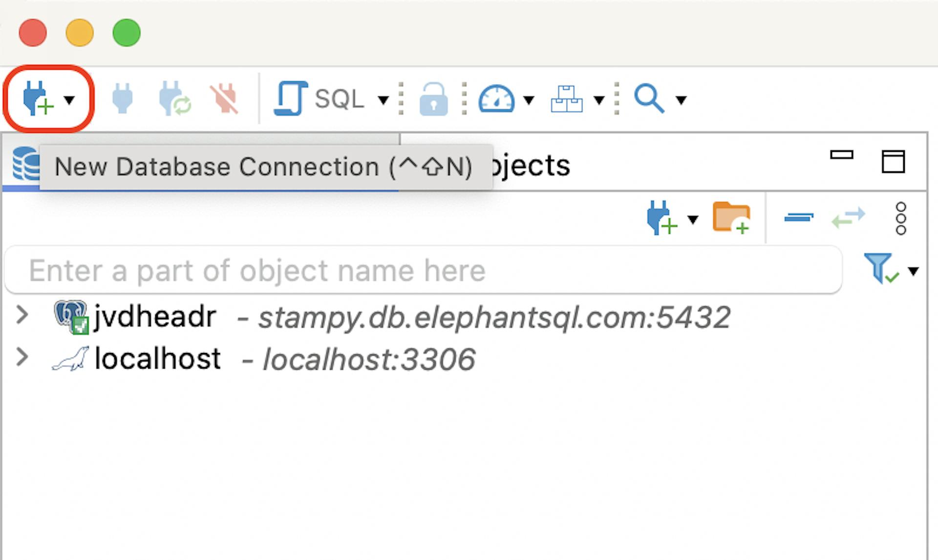The width and height of the screenshot is (938, 560).
Task: Click the magnifier search icon
Action: pyautogui.click(x=649, y=99)
